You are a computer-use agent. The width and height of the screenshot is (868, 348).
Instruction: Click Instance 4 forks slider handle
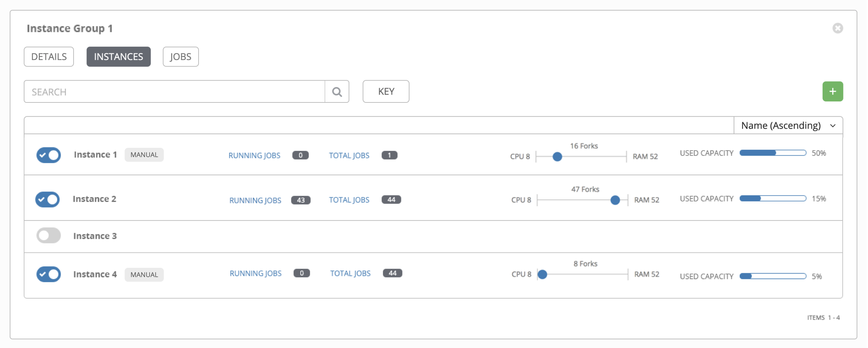542,274
